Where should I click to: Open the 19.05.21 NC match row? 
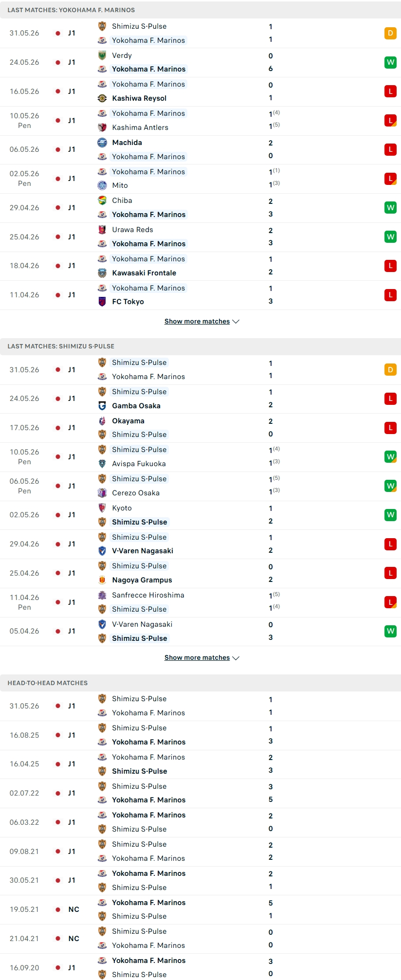[x=200, y=909]
